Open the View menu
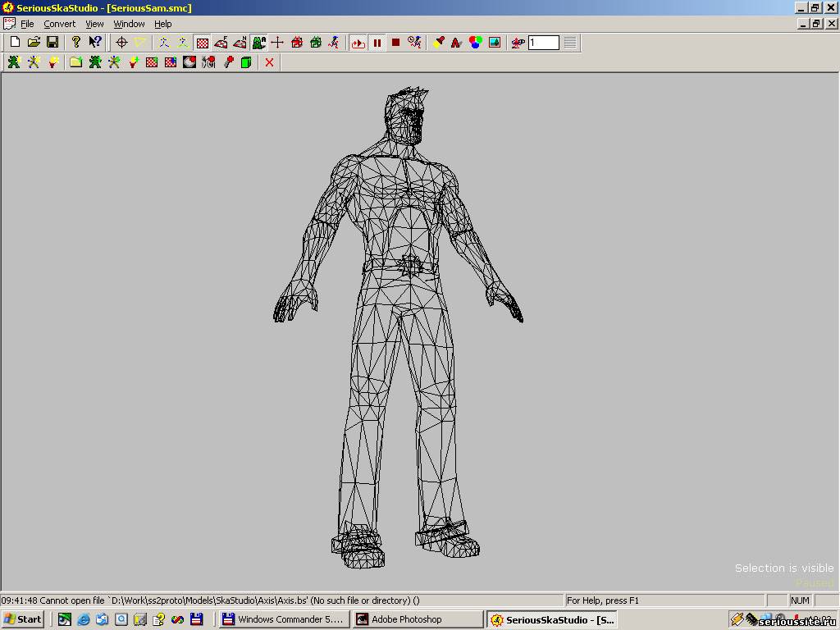Viewport: 840px width, 630px height. point(95,24)
